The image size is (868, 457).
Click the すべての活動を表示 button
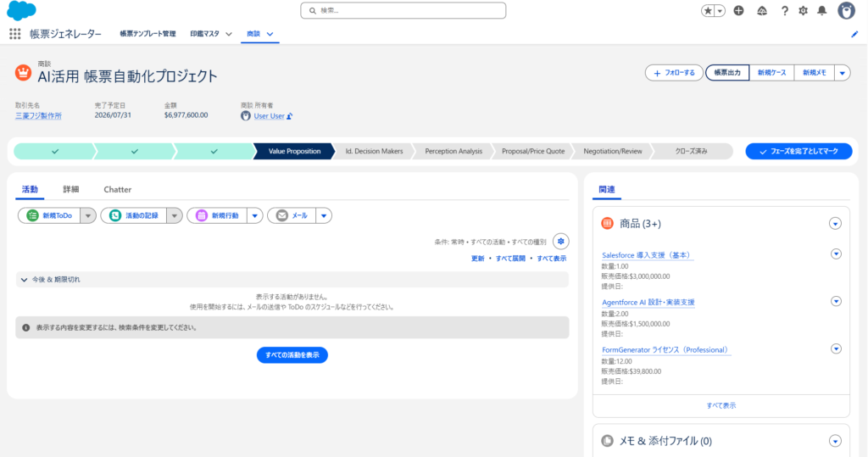(x=292, y=355)
